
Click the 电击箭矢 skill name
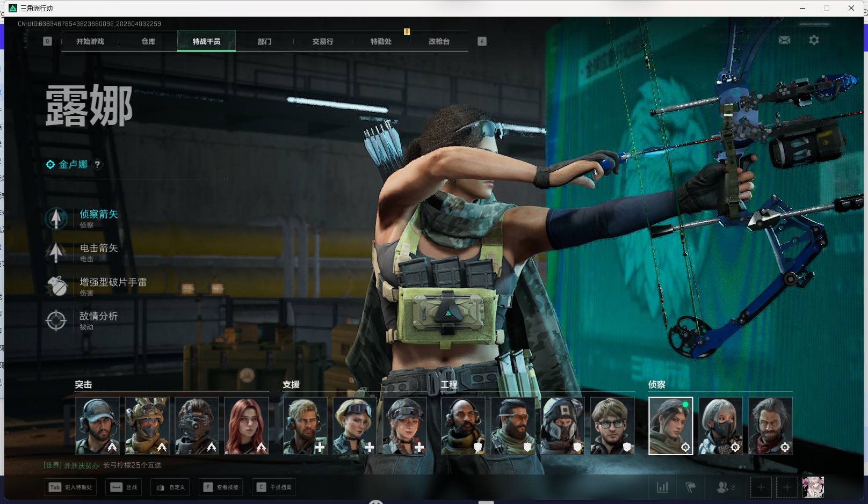(99, 248)
